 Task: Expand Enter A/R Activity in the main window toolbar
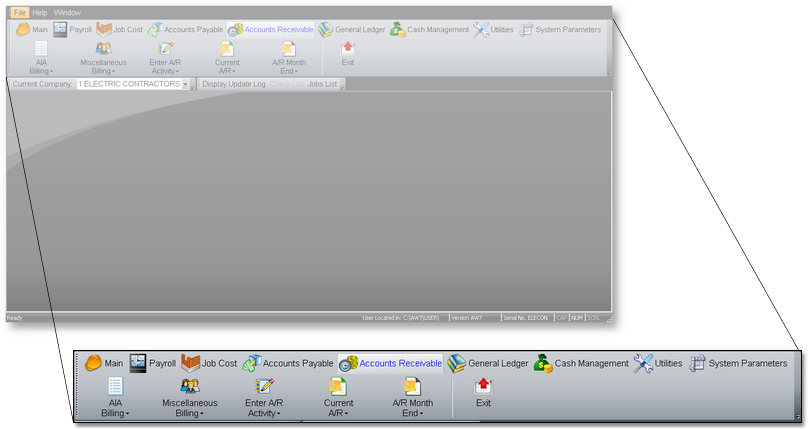(x=165, y=58)
